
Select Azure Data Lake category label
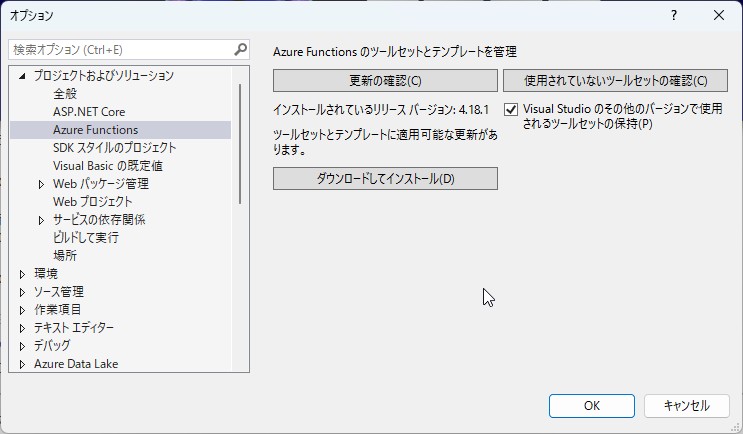click(76, 364)
